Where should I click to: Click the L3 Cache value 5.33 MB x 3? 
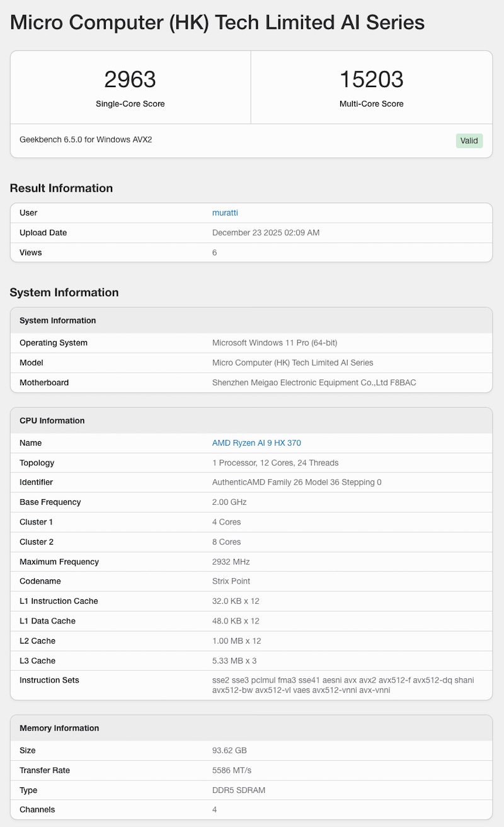point(234,661)
